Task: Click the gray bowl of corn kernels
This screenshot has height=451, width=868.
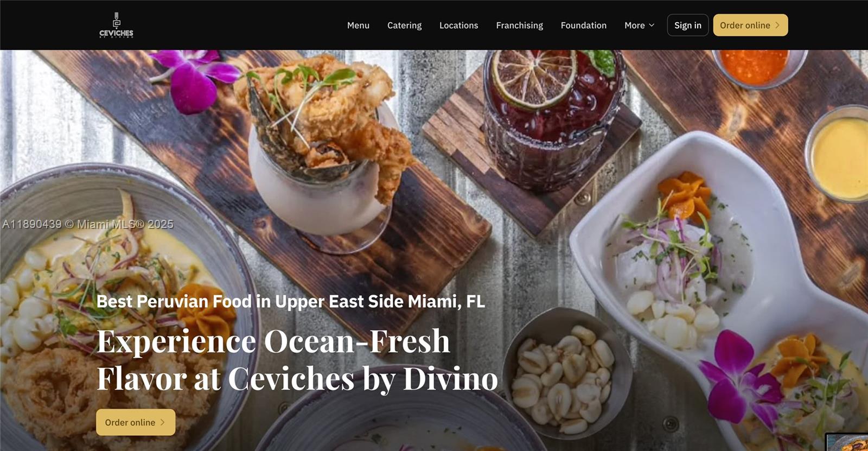Action: [x=567, y=374]
